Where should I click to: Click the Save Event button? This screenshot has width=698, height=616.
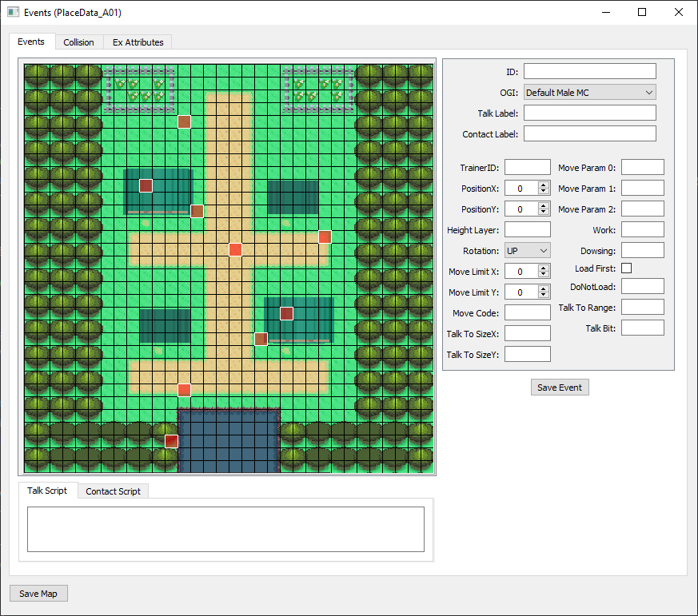tap(560, 387)
